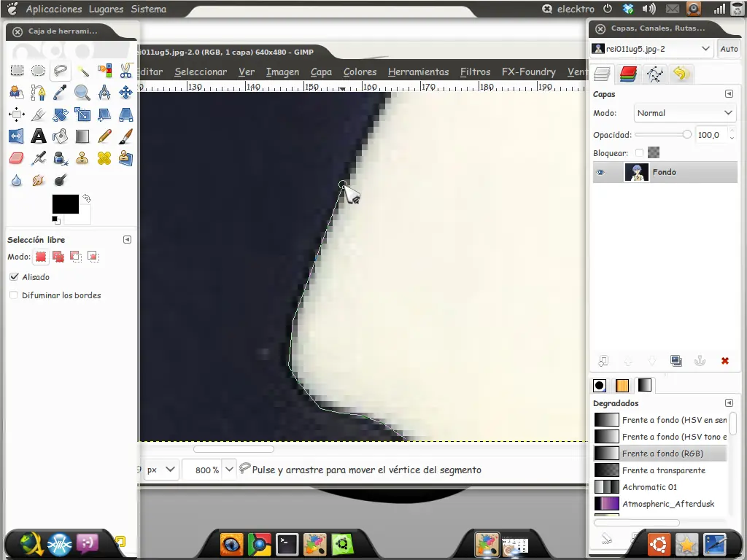Open the Filtros menu
Image resolution: width=747 pixels, height=560 pixels.
pos(475,72)
